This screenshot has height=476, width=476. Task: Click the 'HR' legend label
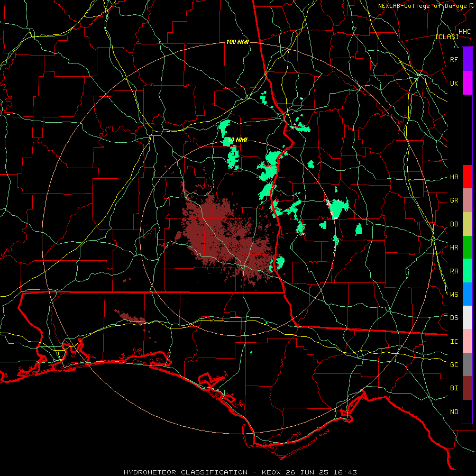pyautogui.click(x=454, y=248)
